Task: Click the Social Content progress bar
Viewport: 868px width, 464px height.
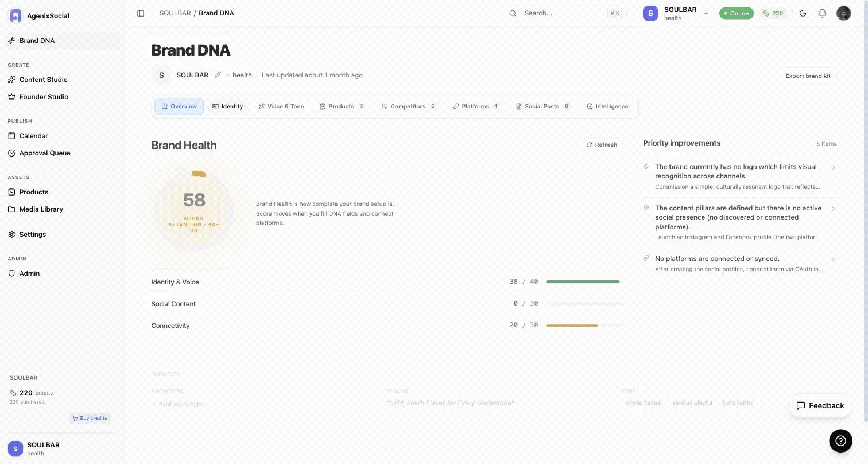Action: coord(584,304)
